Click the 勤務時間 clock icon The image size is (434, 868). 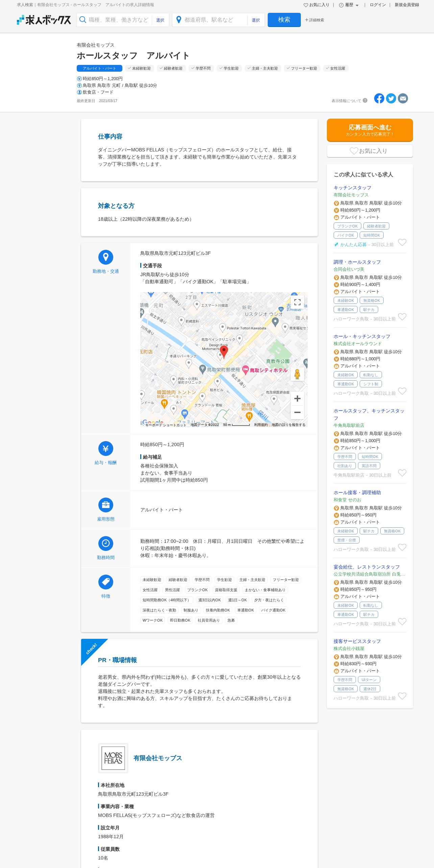(106, 544)
